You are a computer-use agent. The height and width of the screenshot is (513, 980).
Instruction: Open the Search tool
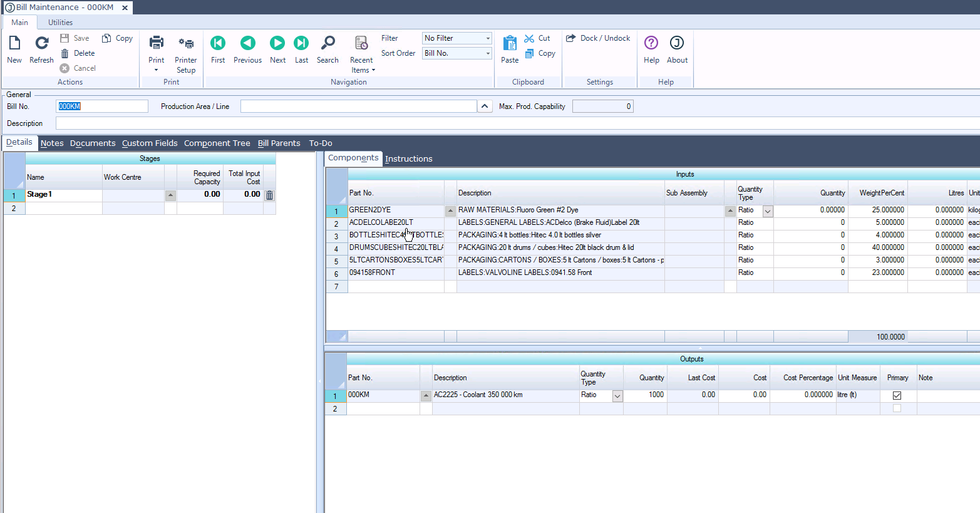point(328,43)
